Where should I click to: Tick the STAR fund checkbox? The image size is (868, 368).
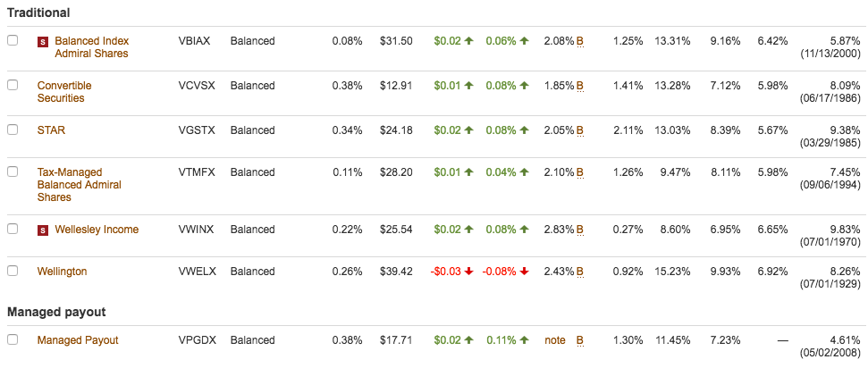tap(13, 130)
